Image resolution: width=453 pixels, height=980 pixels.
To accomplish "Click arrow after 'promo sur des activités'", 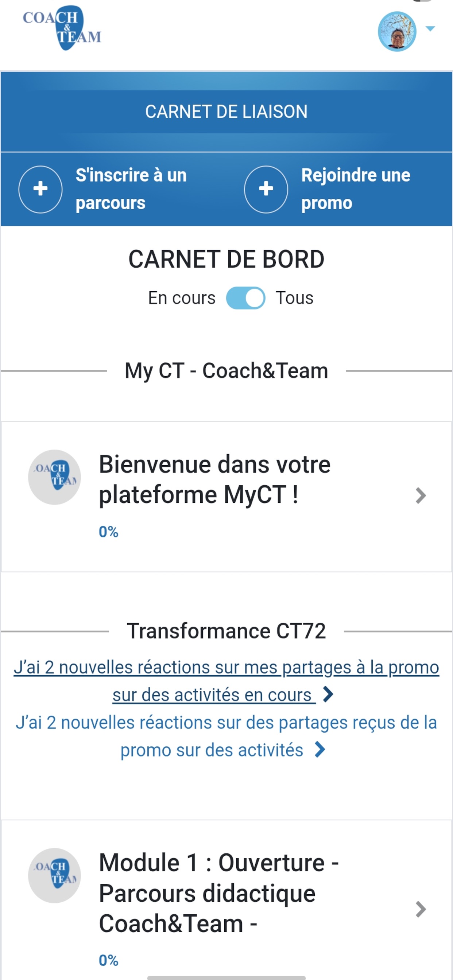I will tap(320, 750).
